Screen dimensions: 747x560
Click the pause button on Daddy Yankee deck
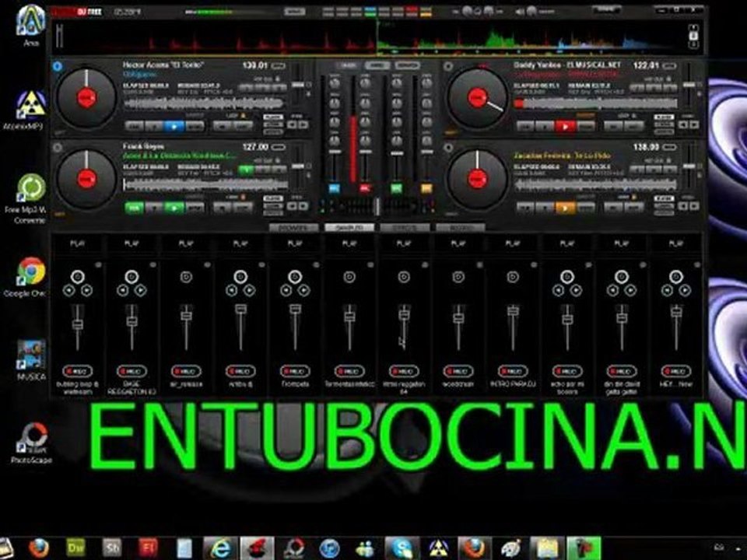545,127
